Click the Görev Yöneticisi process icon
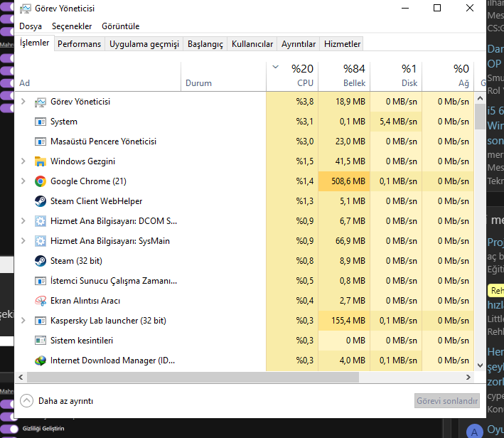Screen dimensions: 504x438 pyautogui.click(x=41, y=102)
